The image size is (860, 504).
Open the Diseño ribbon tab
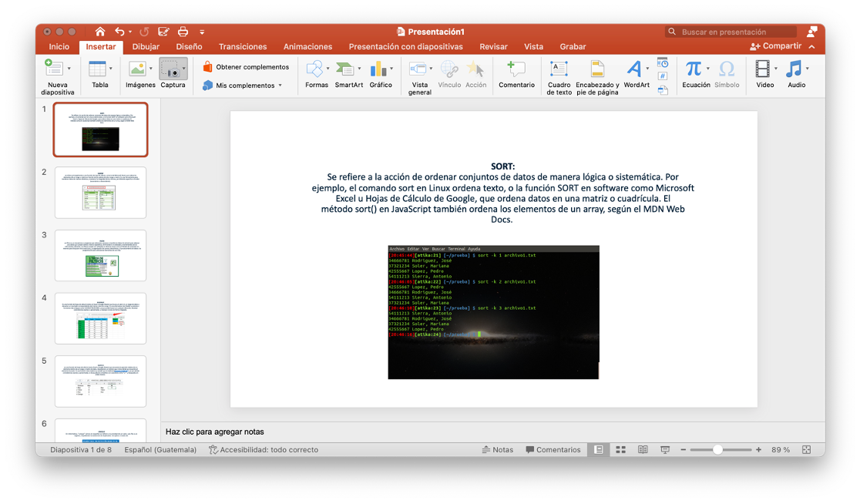[x=189, y=47]
